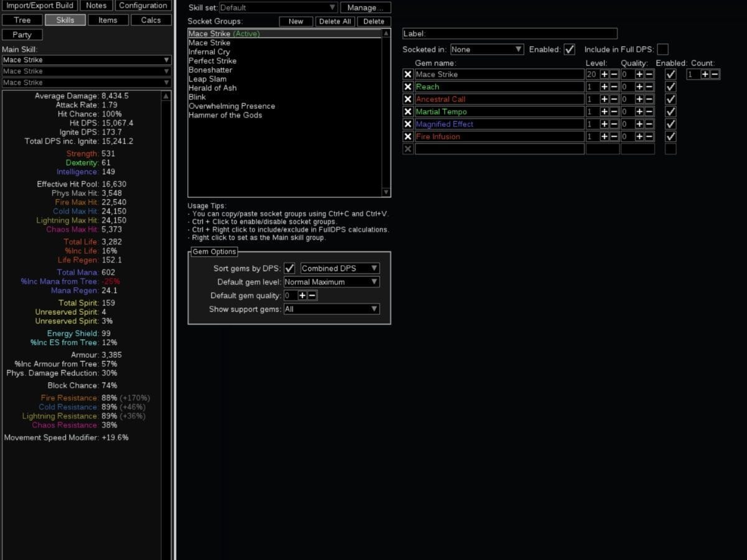Remove the Magnified Effect gem

click(x=409, y=124)
